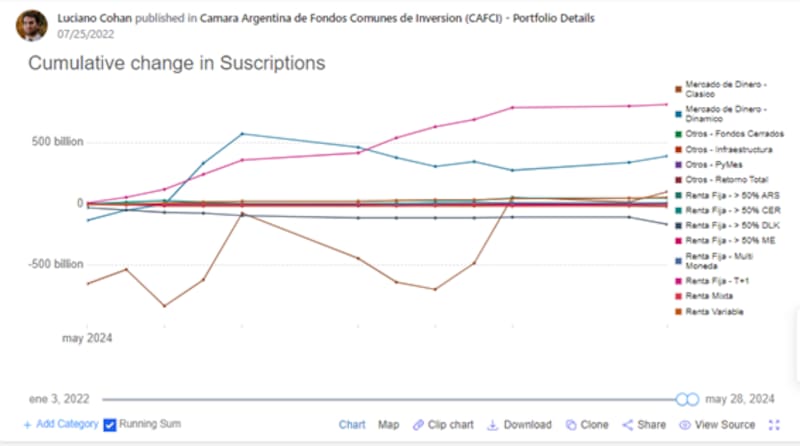This screenshot has width=800, height=446.
Task: Click the date range slider end handle
Action: point(692,399)
